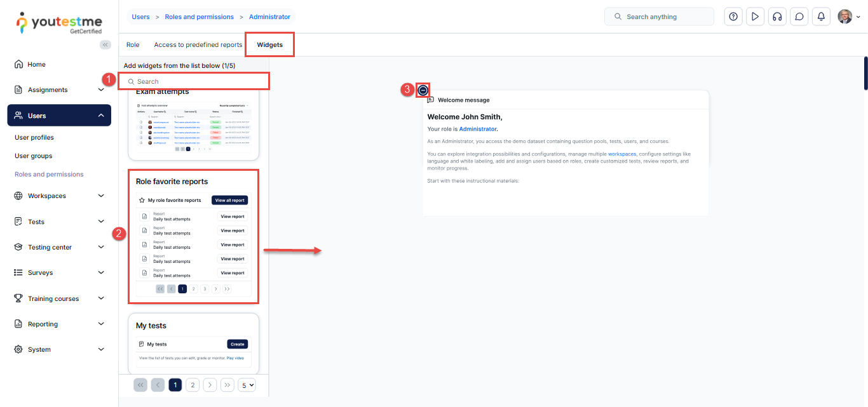Click the Home icon in the sidebar
The width and height of the screenshot is (868, 407).
(x=18, y=64)
